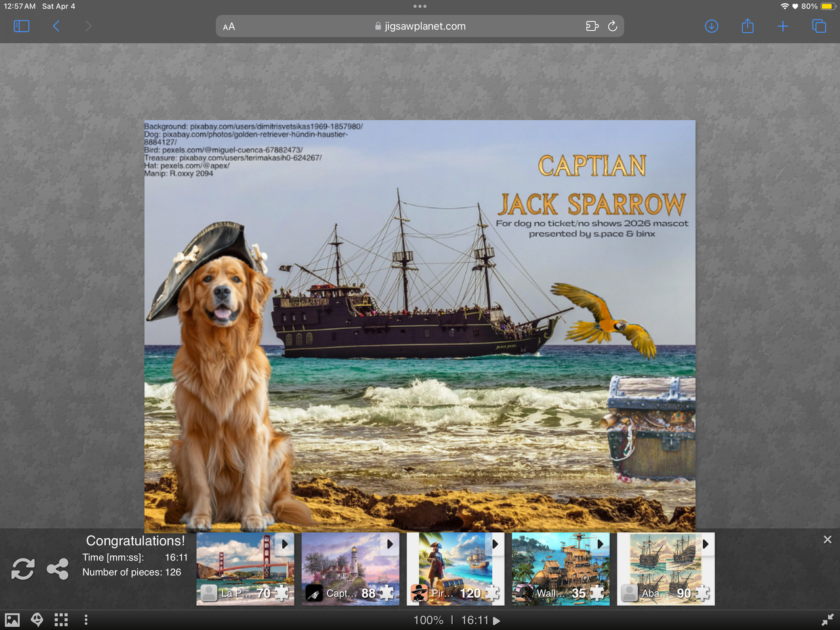Check the Wi-Fi status icon
Screen dimensions: 840x630
784,6
